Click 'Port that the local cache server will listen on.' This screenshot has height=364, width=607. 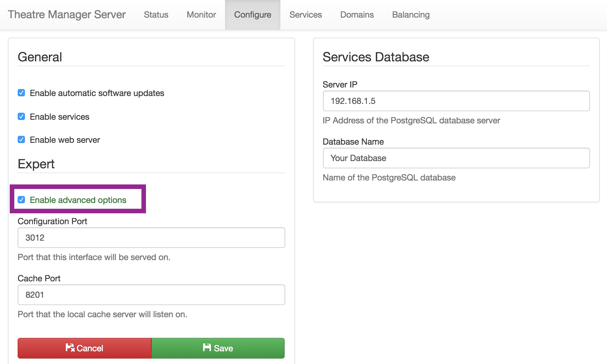point(102,314)
